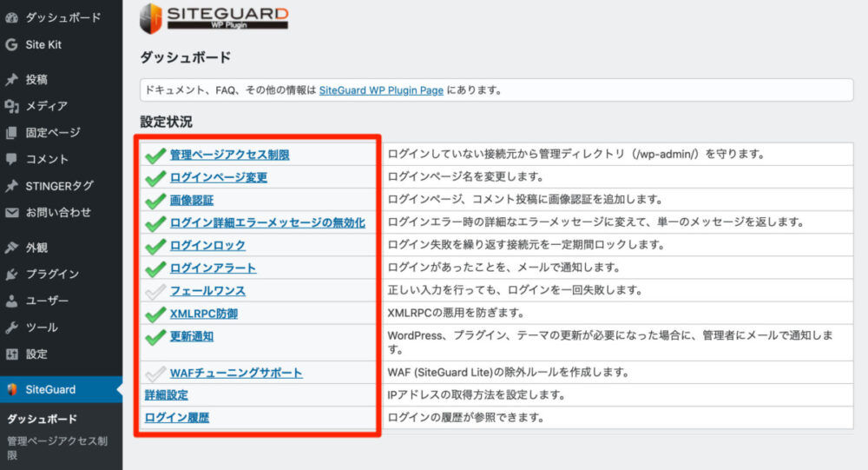Click green checkmark beside ログイン詳細エラーメッセージの無効化
The image size is (868, 470).
[x=155, y=223]
